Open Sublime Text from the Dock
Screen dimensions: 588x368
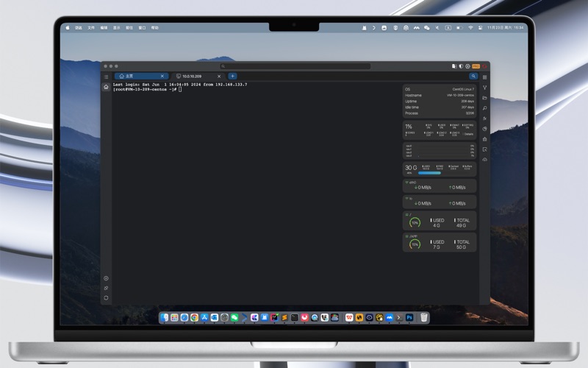(x=284, y=318)
